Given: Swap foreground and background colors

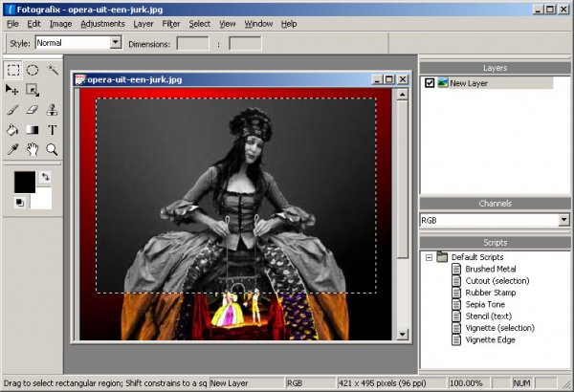Looking at the screenshot, I should [44, 178].
